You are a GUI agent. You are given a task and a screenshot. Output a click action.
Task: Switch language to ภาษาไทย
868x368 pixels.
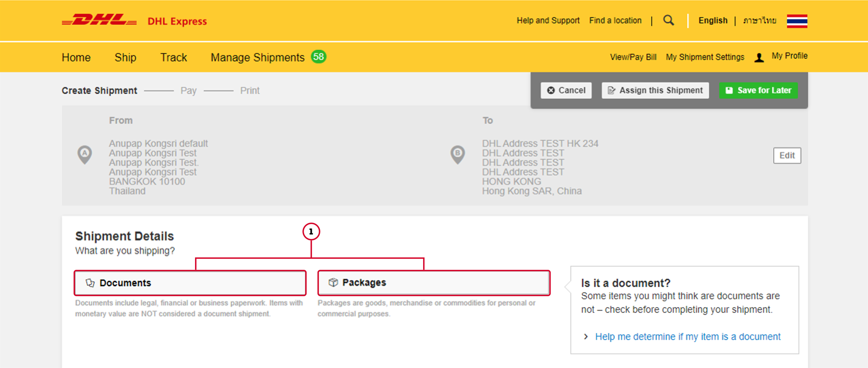pos(759,21)
